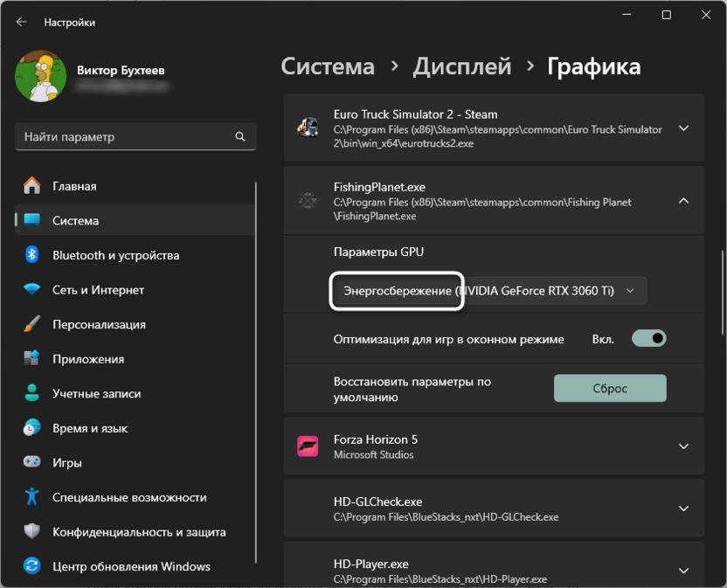The height and width of the screenshot is (588, 727).
Task: Disable windowed game optimization toggle
Action: click(x=648, y=338)
